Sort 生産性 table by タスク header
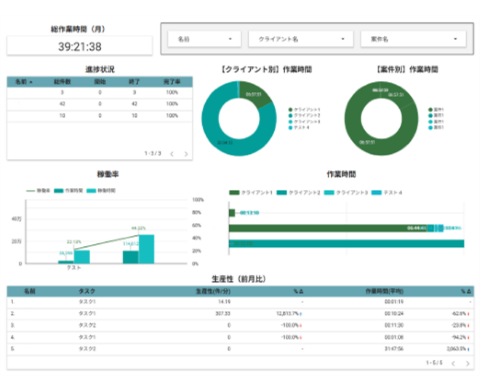 87,291
